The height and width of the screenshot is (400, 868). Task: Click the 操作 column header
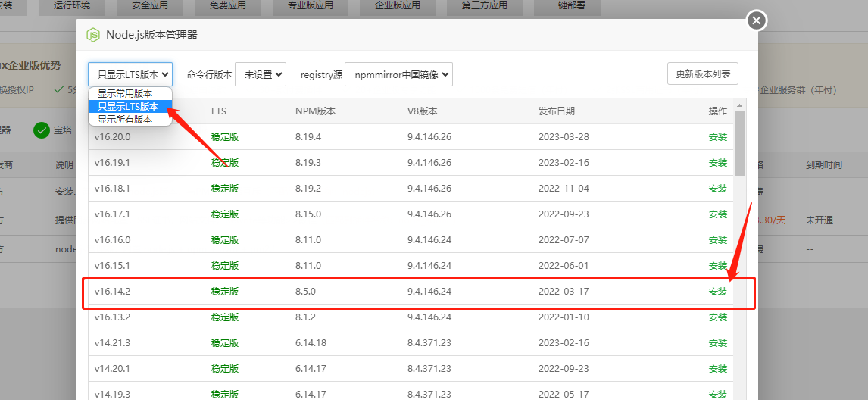pyautogui.click(x=718, y=111)
